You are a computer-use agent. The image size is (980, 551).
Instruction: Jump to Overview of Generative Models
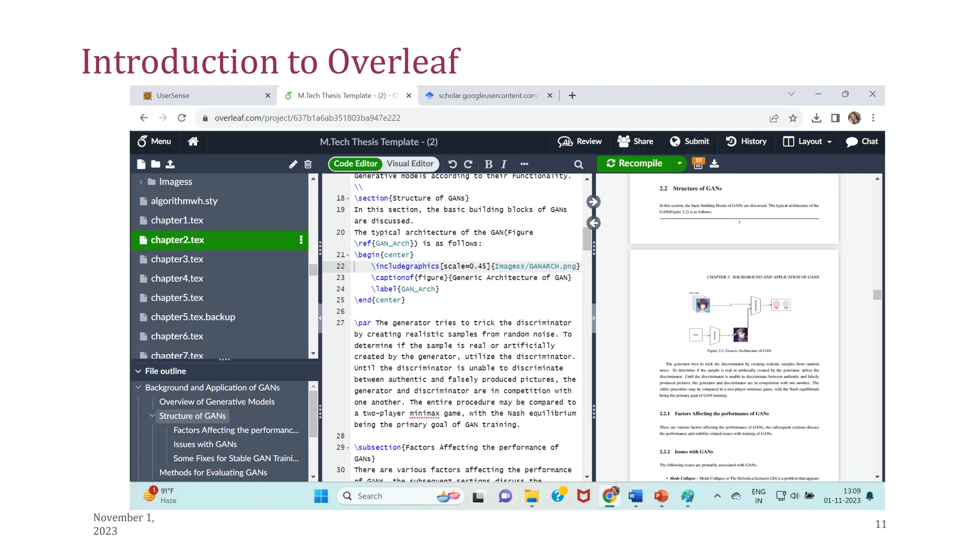click(217, 402)
